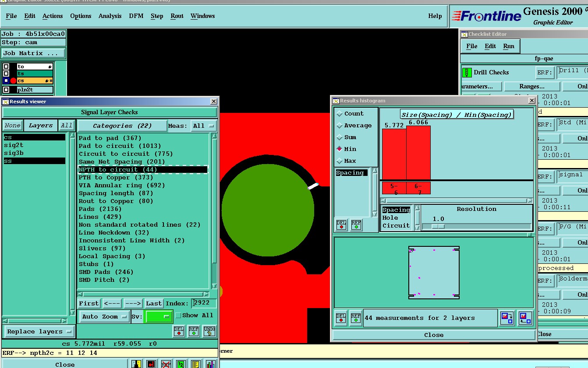
Task: Open the green Sv severity dropdown
Action: point(158,316)
